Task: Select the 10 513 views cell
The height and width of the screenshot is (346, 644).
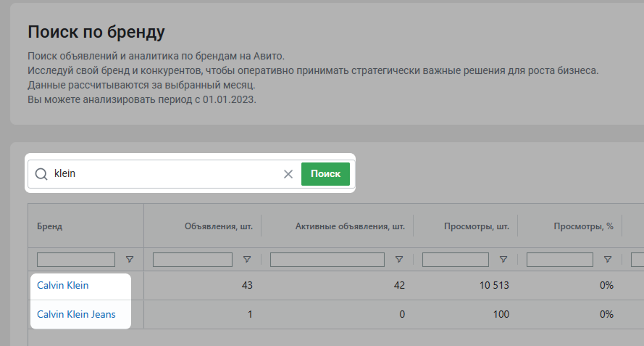Action: coord(494,286)
